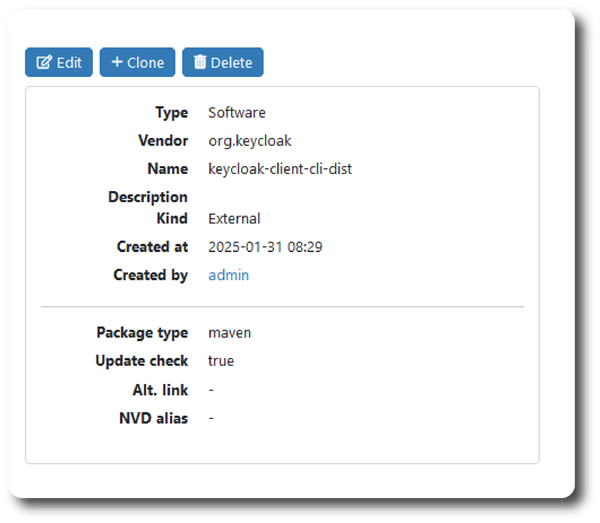Click the Created at label
Image resolution: width=600 pixels, height=523 pixels.
click(x=152, y=247)
